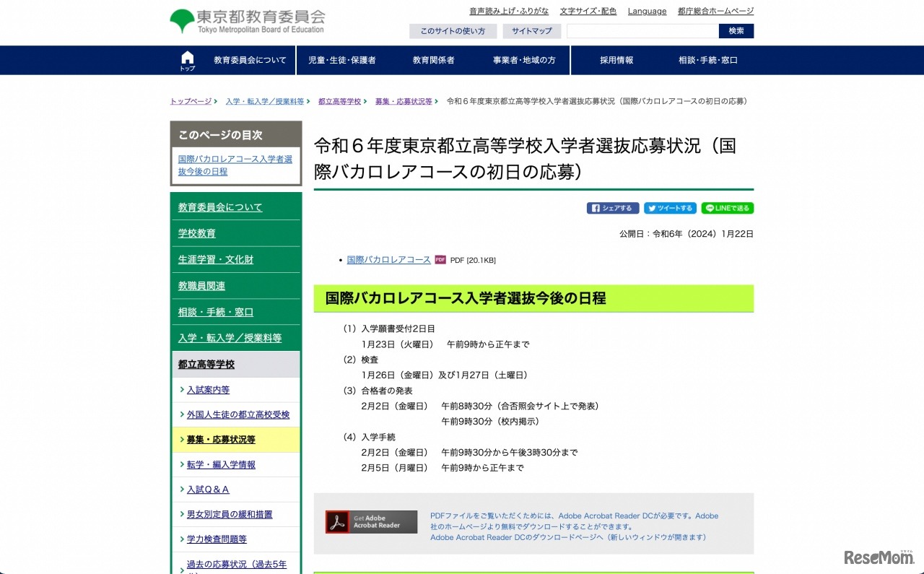This screenshot has height=574, width=924.
Task: Open the Language selection link
Action: point(647,11)
